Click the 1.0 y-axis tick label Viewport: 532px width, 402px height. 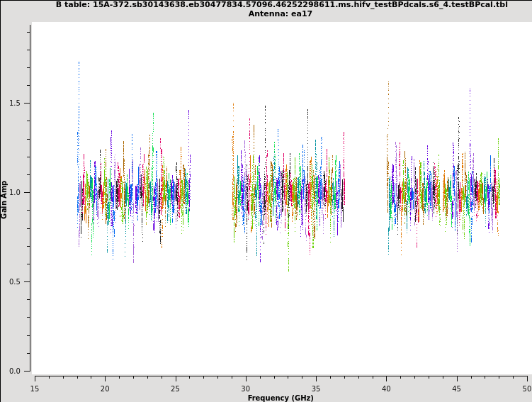[x=14, y=192]
